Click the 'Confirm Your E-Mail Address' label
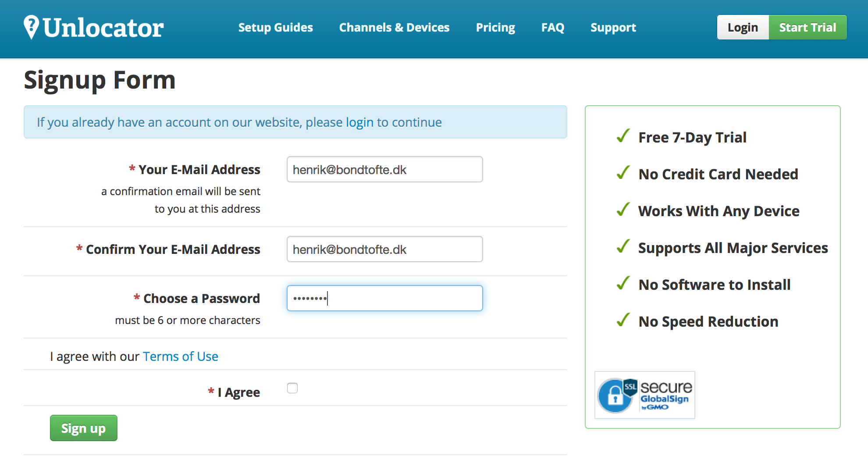This screenshot has width=868, height=456. tap(173, 249)
